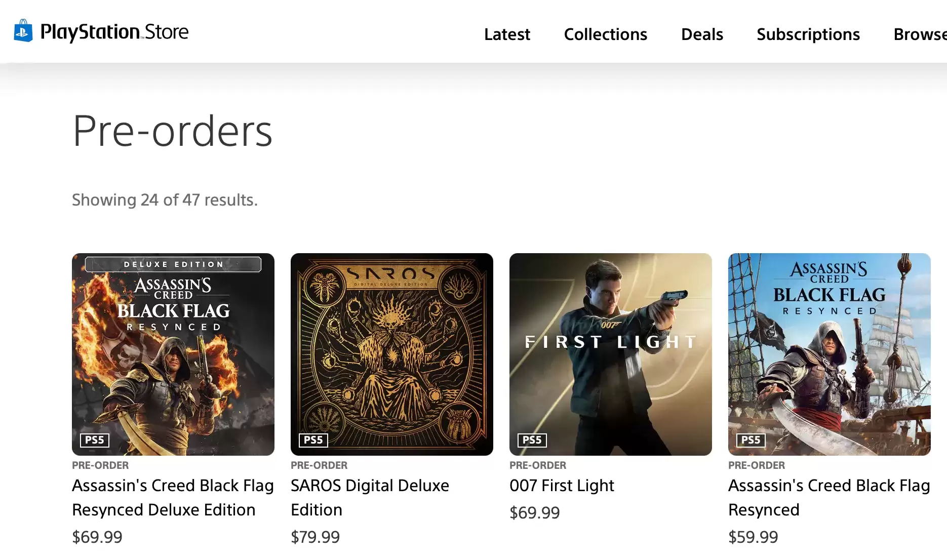
Task: Open the Latest menu item
Action: tap(507, 34)
